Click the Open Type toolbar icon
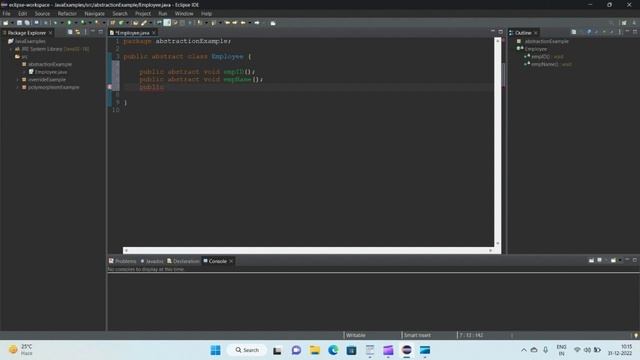The height and width of the screenshot is (360, 640). tap(136, 23)
